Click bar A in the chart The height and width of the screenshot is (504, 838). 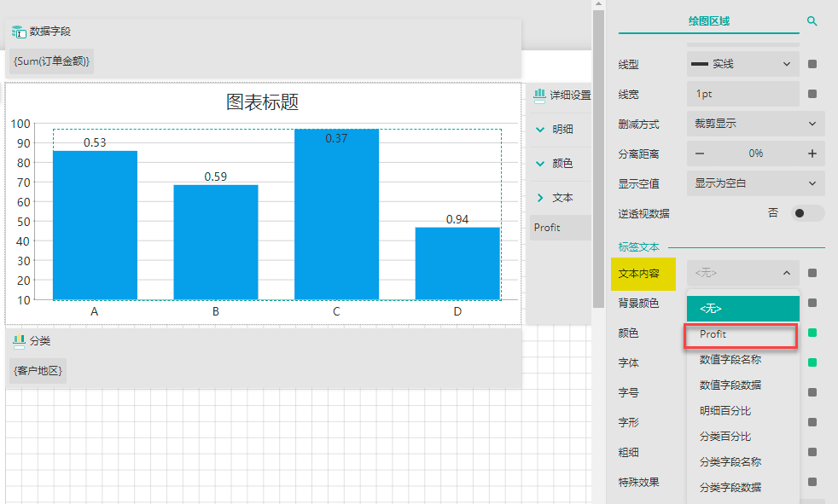95,225
